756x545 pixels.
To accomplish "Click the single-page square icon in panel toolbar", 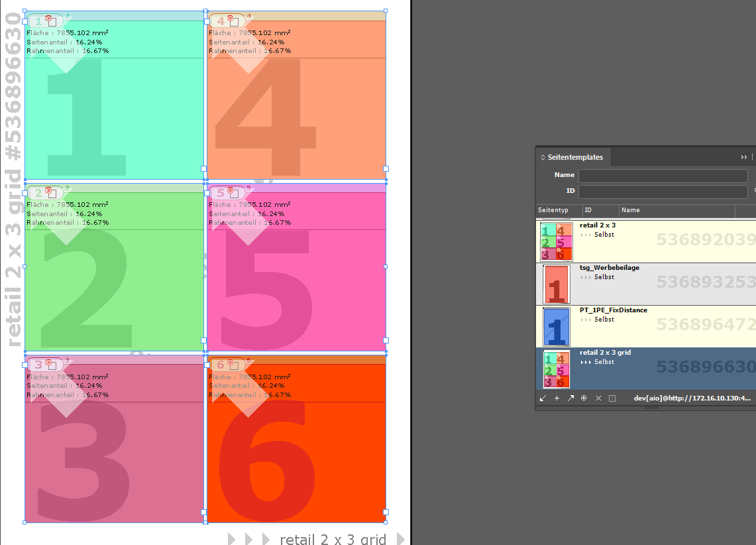I will tap(612, 398).
